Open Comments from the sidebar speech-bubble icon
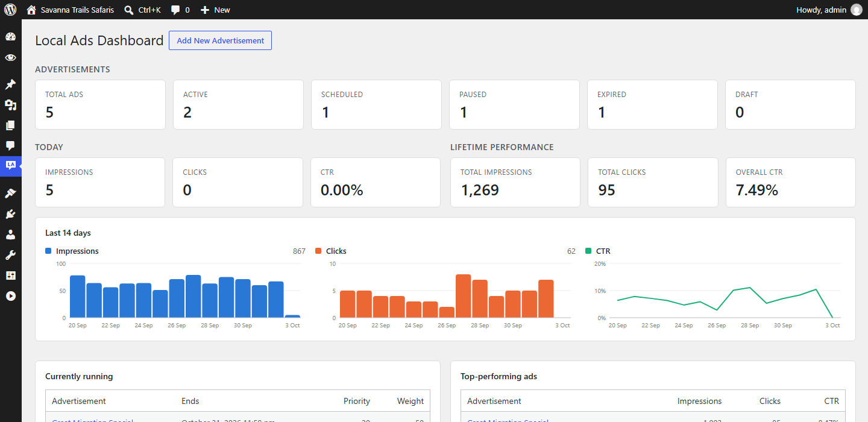This screenshot has width=868, height=422. [x=10, y=146]
